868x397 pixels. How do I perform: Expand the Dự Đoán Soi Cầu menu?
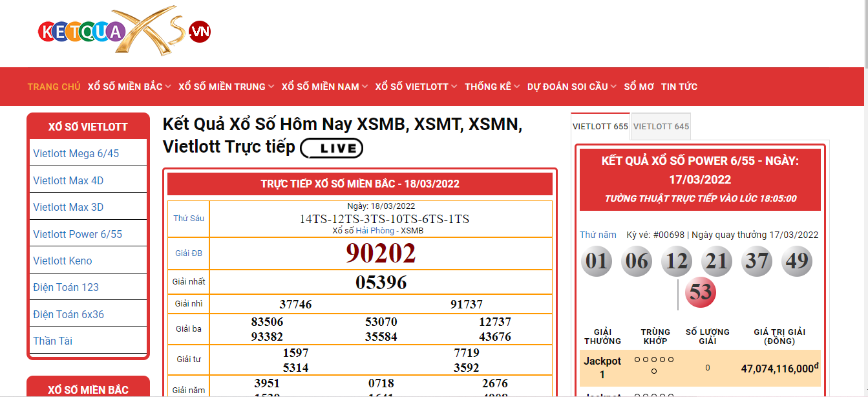coord(572,87)
